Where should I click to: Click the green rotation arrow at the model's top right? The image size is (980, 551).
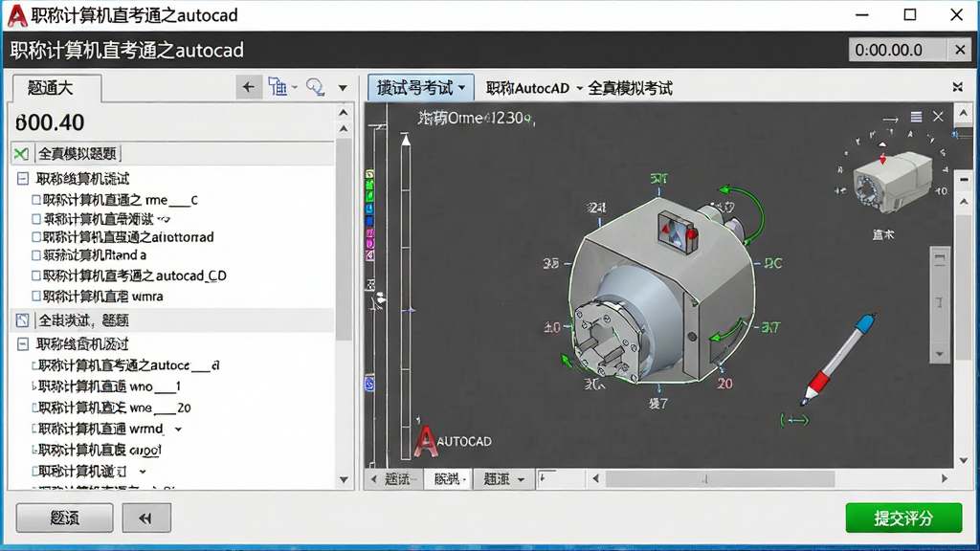744,214
